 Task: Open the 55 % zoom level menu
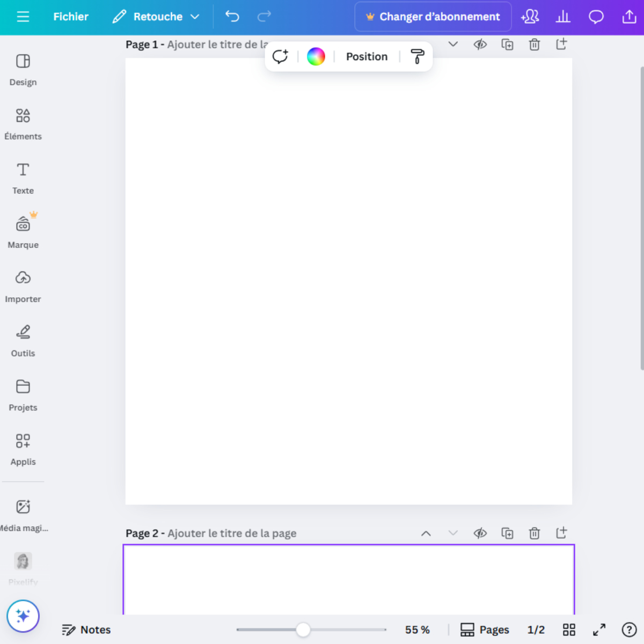417,630
